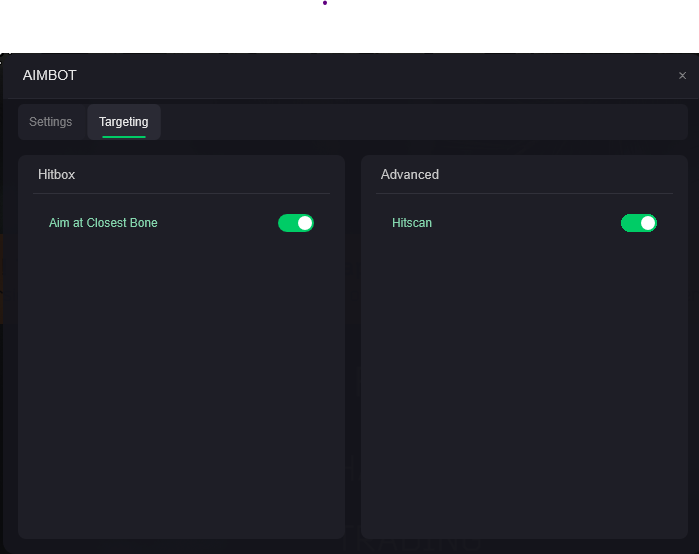Click the Advanced section header
Image resolution: width=699 pixels, height=554 pixels.
click(x=410, y=174)
